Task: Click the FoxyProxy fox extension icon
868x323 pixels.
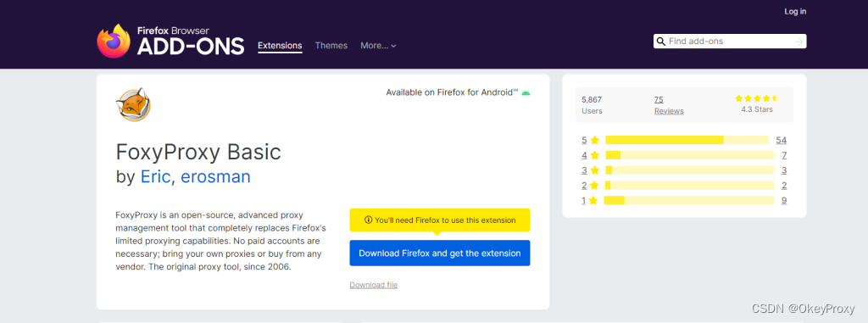Action: tap(133, 104)
